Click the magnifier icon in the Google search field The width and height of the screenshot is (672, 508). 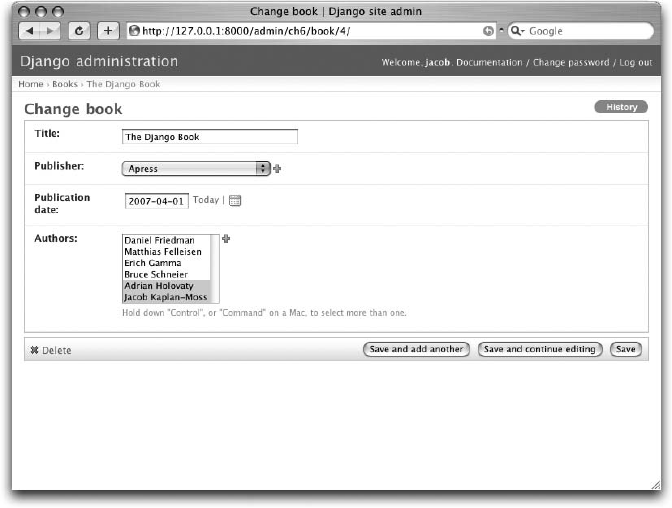click(x=517, y=31)
